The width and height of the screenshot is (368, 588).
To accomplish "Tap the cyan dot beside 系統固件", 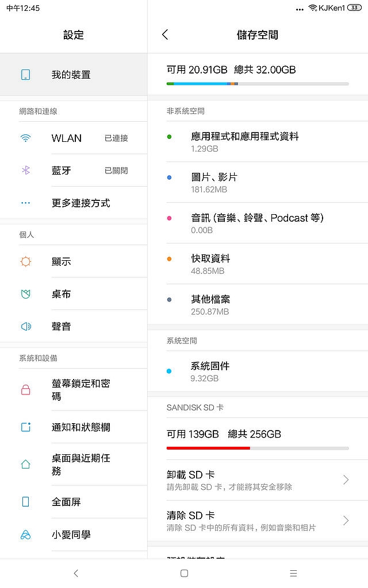I will point(169,372).
